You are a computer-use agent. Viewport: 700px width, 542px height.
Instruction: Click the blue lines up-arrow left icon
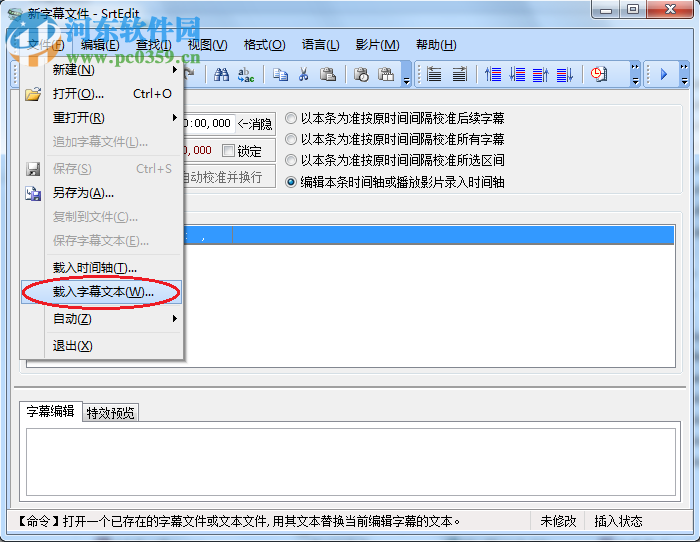click(493, 74)
